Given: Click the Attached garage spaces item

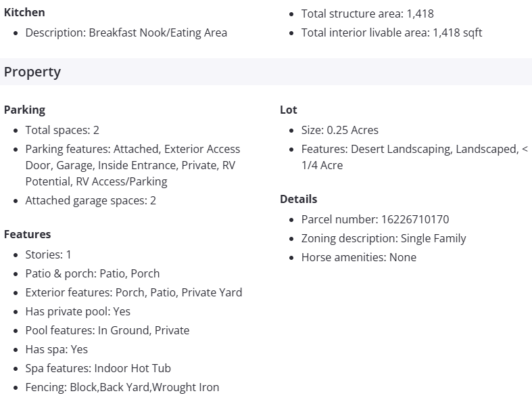Looking at the screenshot, I should pyautogui.click(x=91, y=200).
